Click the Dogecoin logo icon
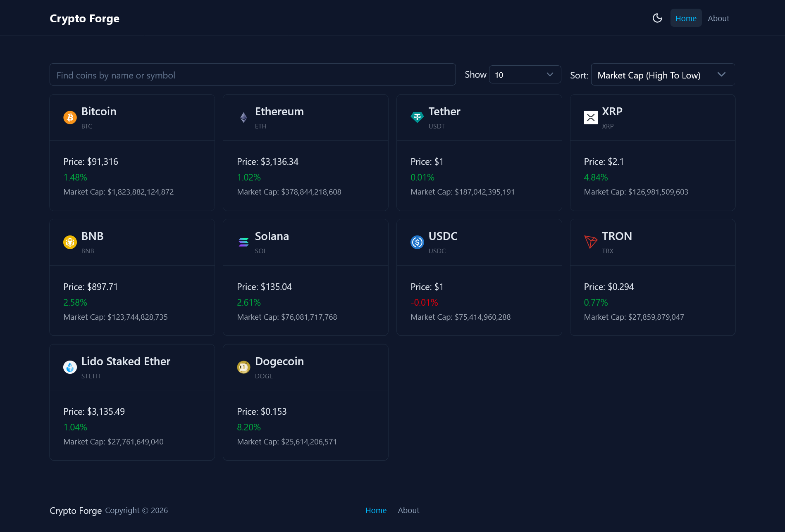This screenshot has height=532, width=785. (x=243, y=367)
